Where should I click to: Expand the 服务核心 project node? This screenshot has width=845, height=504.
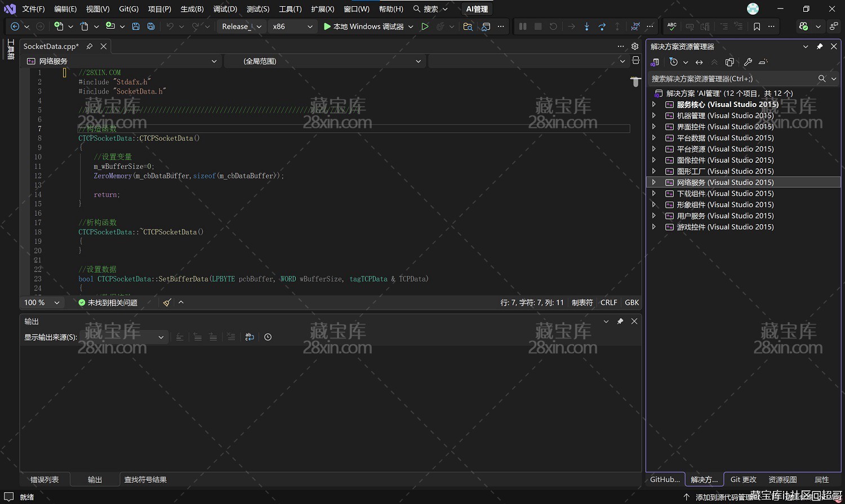(x=654, y=104)
